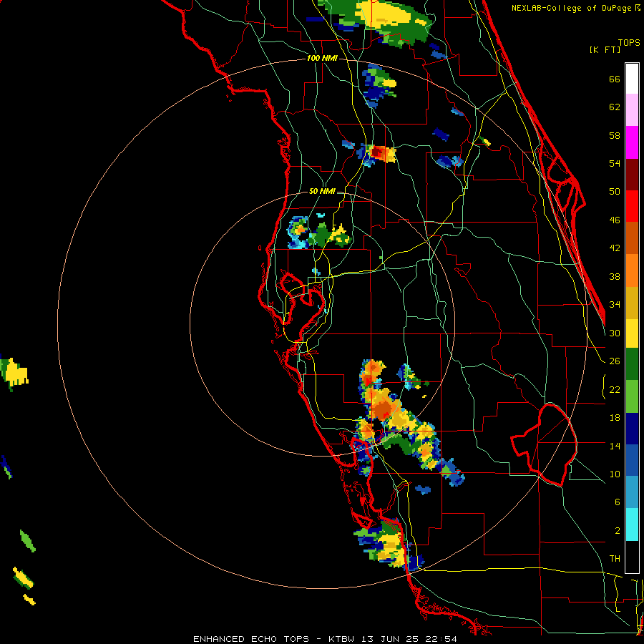
Task: Click the NEXLAB-College of DuPage header text
Action: 575,8
